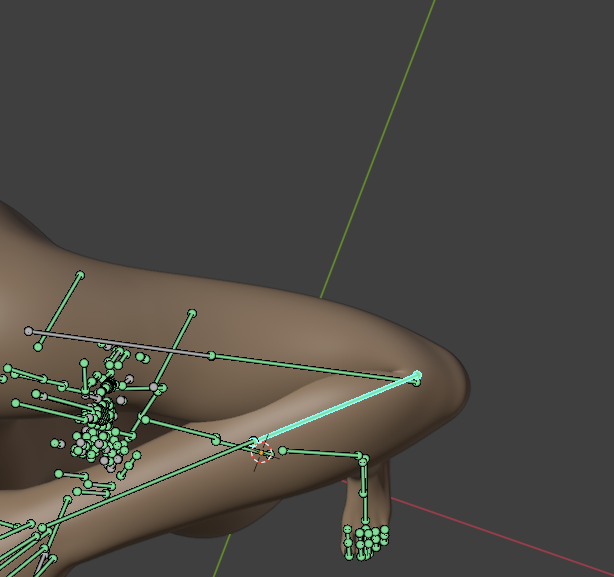Select the long gray bone along the thigh
Viewport: 614px width, 577px height.
[x=119, y=343]
